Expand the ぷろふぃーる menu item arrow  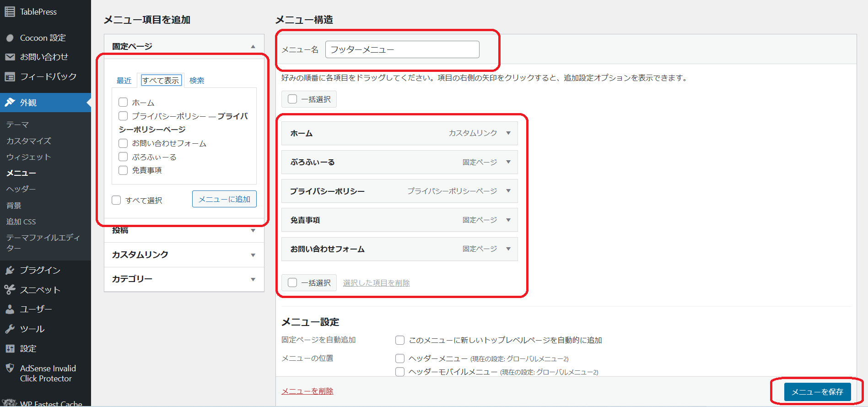coord(508,162)
